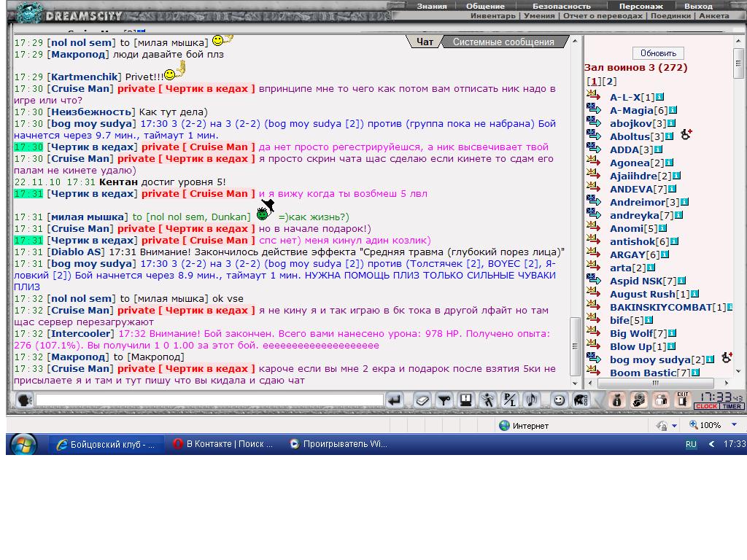Click the speaking-head icon left of chat input
The image size is (747, 560).
pyautogui.click(x=24, y=400)
